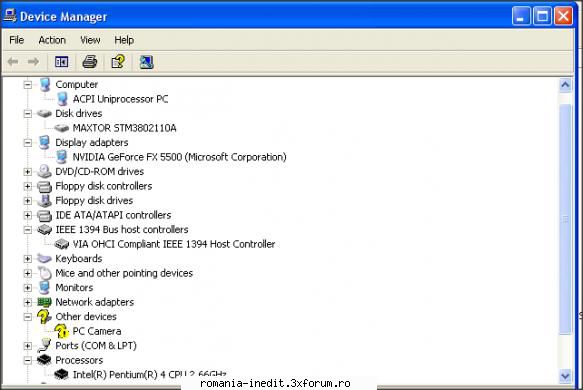583x390 pixels.
Task: Collapse the Disk drives node
Action: click(x=28, y=114)
